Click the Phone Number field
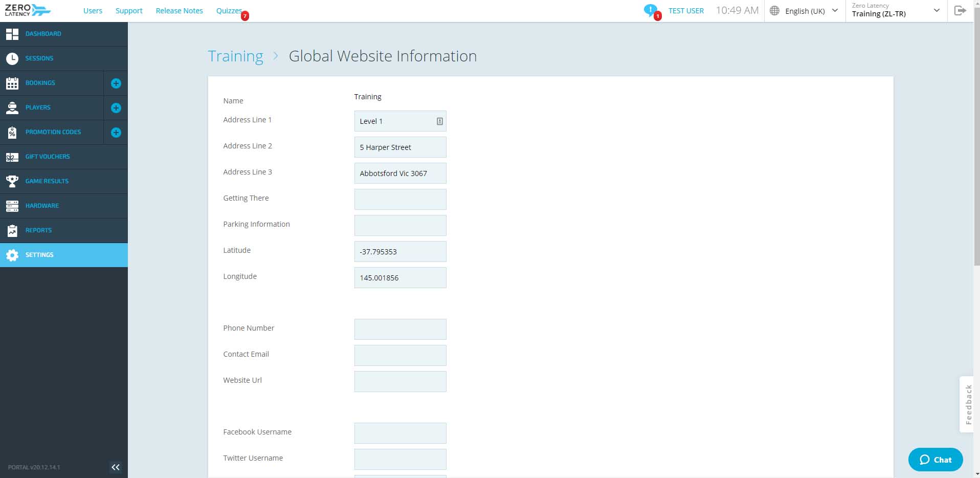The height and width of the screenshot is (478, 980). tap(400, 330)
